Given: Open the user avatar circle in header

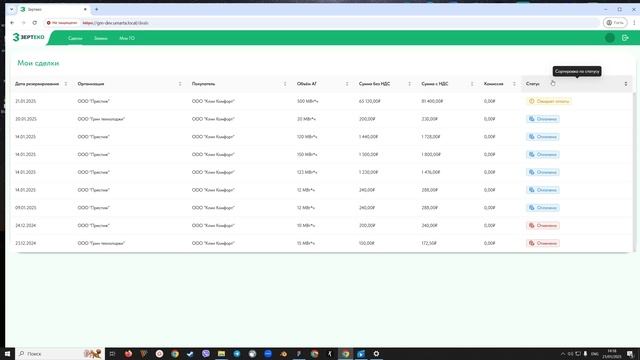Looking at the screenshot, I should click(610, 38).
